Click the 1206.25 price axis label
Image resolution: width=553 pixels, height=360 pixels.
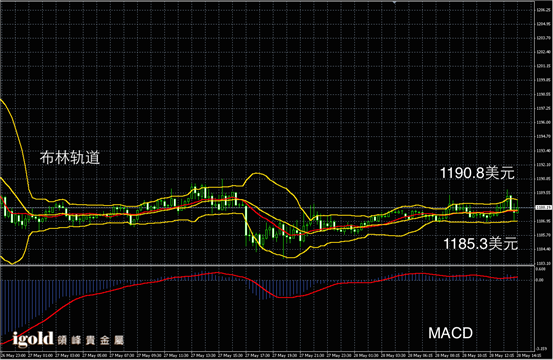[542, 10]
